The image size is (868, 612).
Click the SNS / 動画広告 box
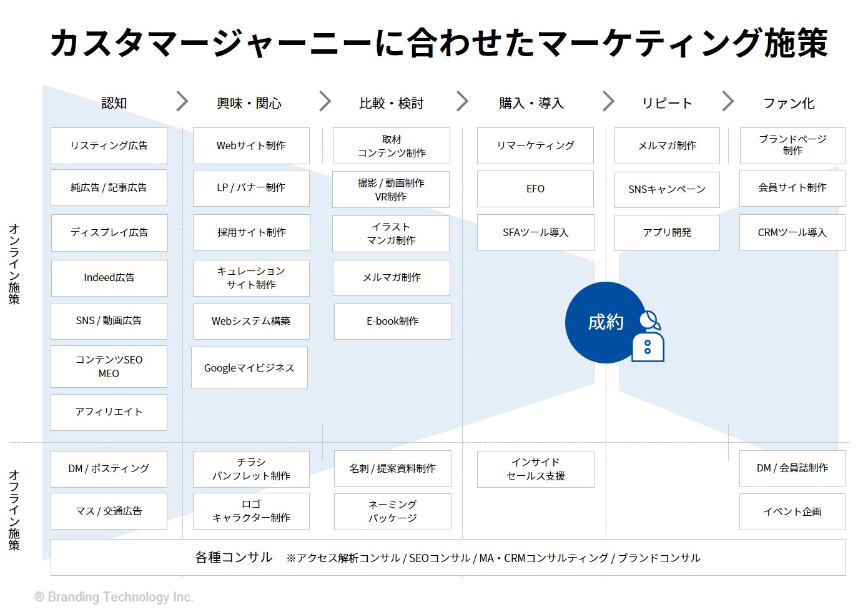[109, 321]
